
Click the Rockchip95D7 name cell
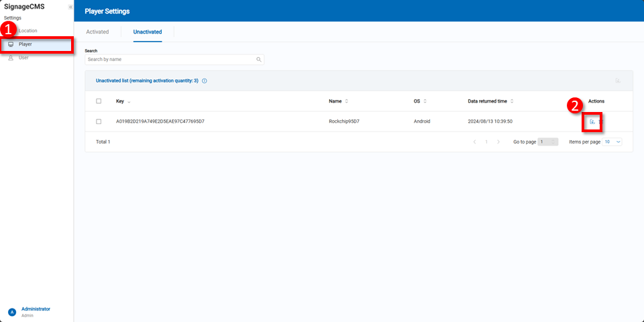(343, 121)
